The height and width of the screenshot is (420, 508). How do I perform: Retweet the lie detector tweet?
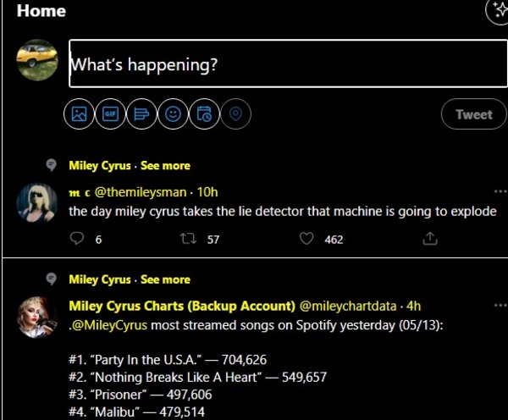point(189,239)
